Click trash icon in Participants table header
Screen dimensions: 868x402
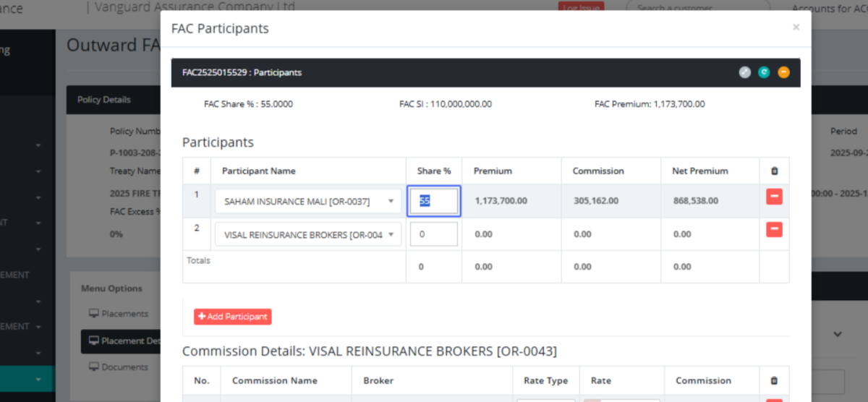(x=774, y=171)
